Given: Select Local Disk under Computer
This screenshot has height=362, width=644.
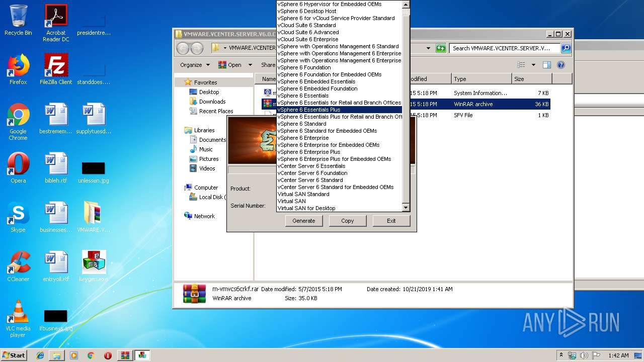Looking at the screenshot, I should click(x=207, y=197).
